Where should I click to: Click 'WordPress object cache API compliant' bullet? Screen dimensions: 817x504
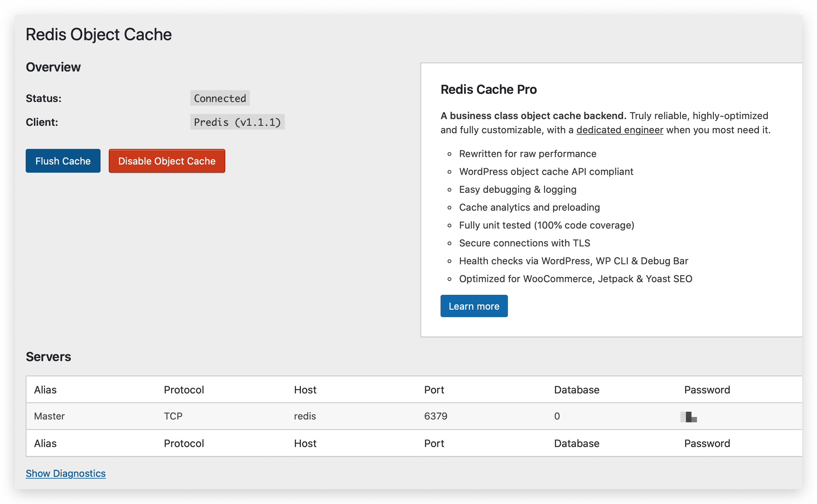pos(546,172)
